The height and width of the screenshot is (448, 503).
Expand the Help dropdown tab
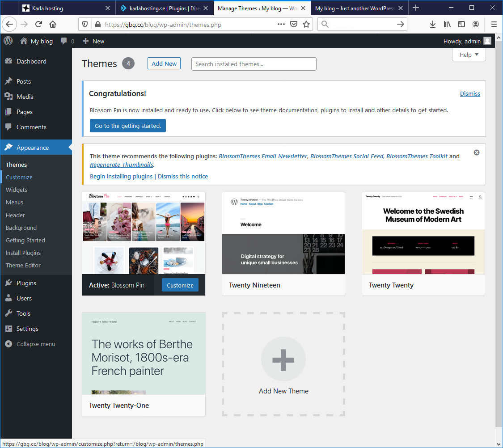469,55
